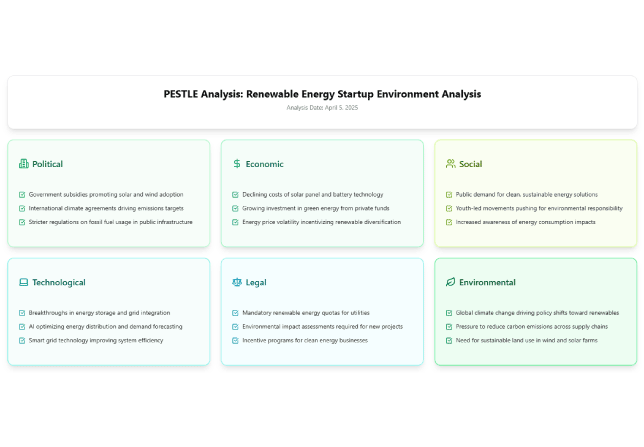Image resolution: width=644 pixels, height=447 pixels.
Task: Click the Social people icon
Action: (450, 164)
